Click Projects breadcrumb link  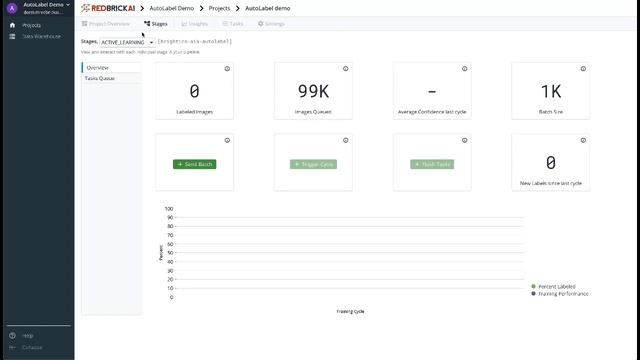219,8
